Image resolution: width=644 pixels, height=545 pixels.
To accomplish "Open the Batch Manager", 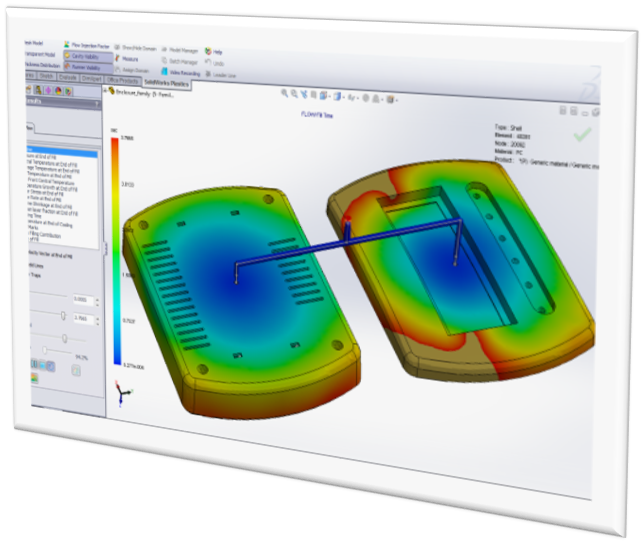I will pyautogui.click(x=179, y=61).
